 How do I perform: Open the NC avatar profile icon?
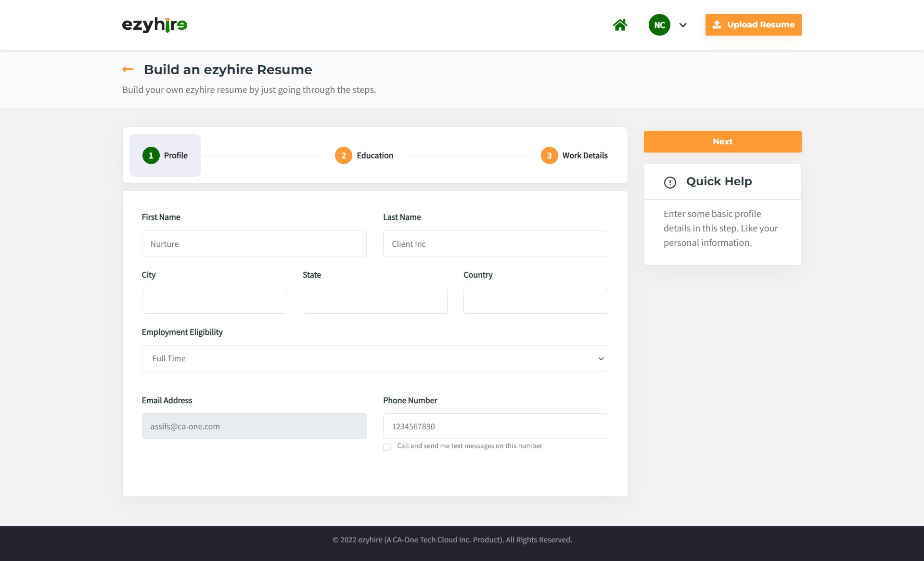click(659, 25)
